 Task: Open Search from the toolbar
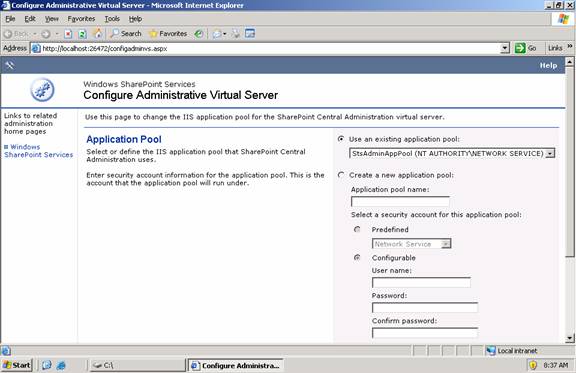pos(126,33)
